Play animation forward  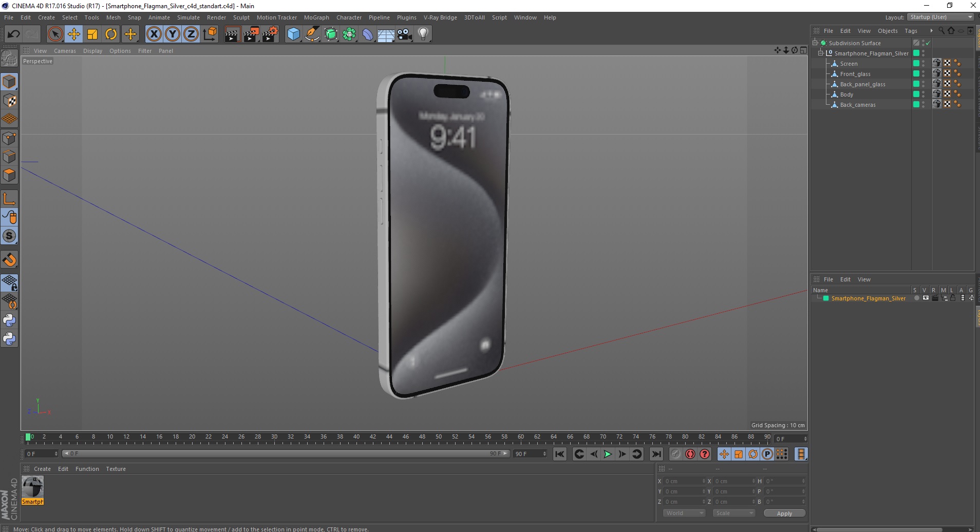(x=608, y=454)
